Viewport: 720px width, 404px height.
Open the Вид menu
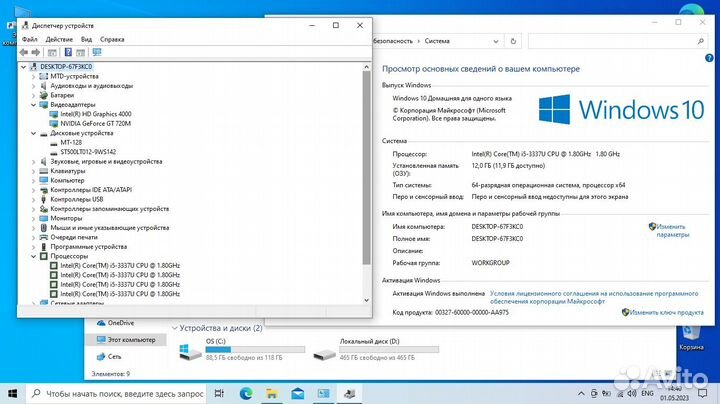[86, 39]
